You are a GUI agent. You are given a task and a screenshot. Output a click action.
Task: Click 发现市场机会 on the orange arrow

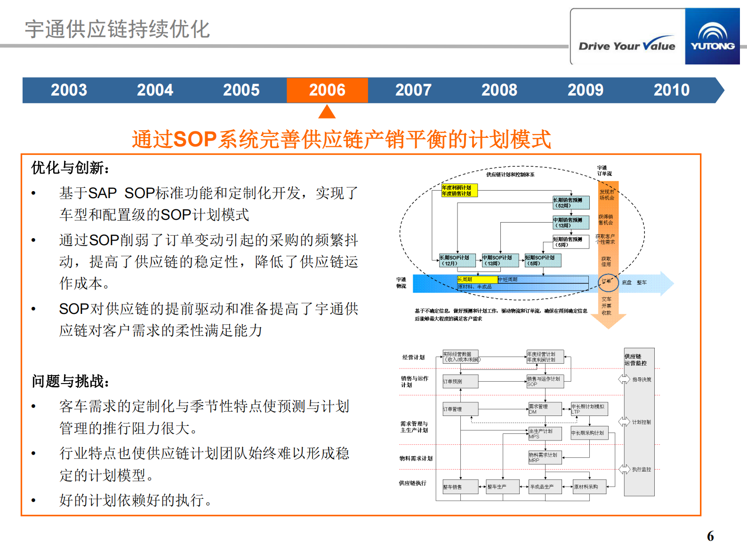pyautogui.click(x=607, y=195)
